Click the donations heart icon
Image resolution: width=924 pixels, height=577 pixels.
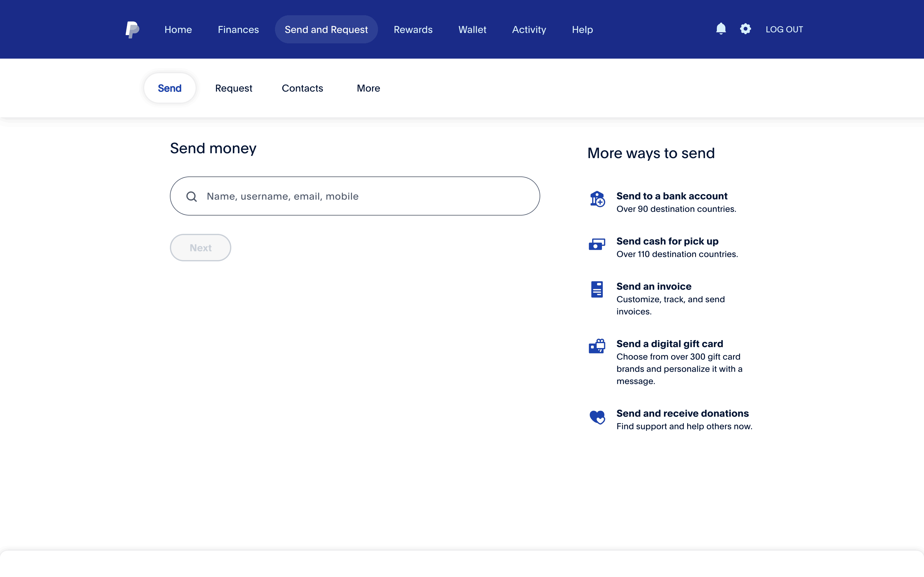point(597,417)
